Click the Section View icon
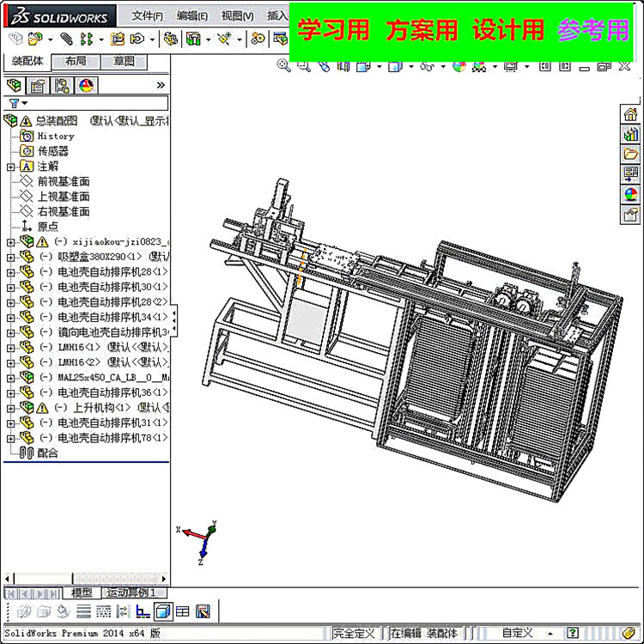 point(343,66)
